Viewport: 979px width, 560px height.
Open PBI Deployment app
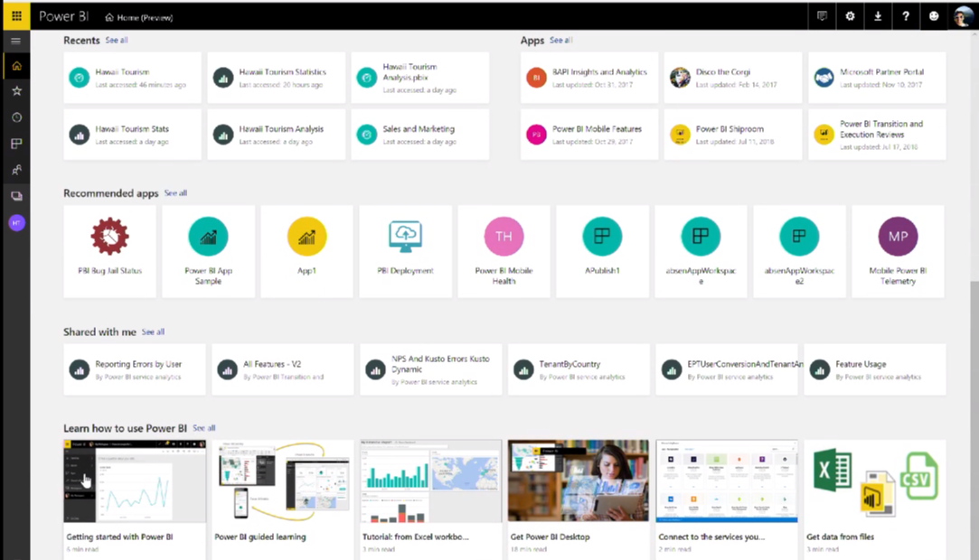[405, 251]
